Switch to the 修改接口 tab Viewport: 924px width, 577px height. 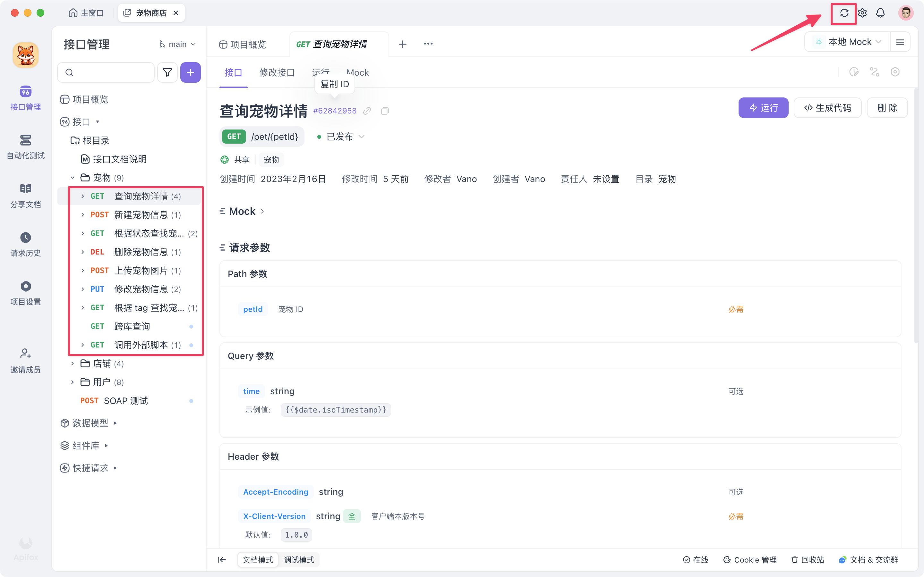[277, 72]
